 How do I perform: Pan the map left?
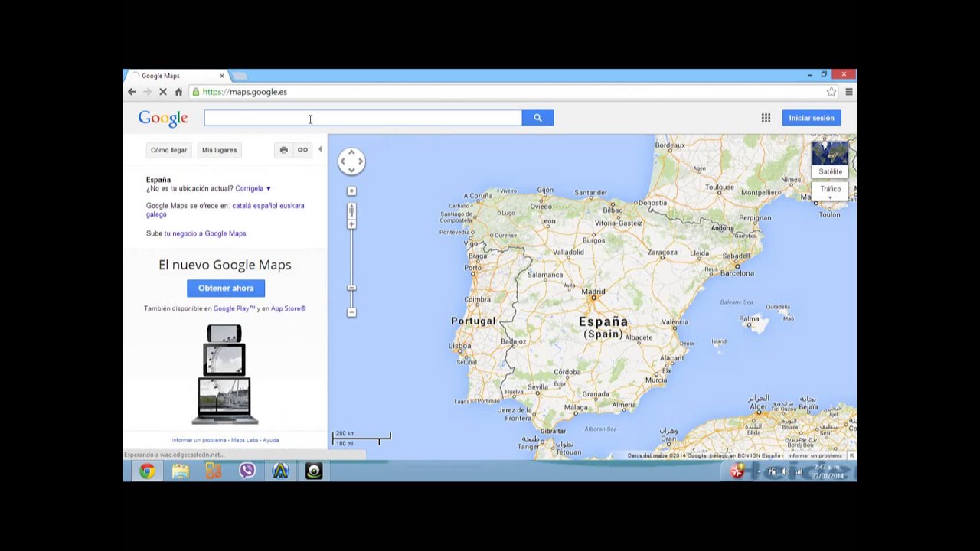343,161
